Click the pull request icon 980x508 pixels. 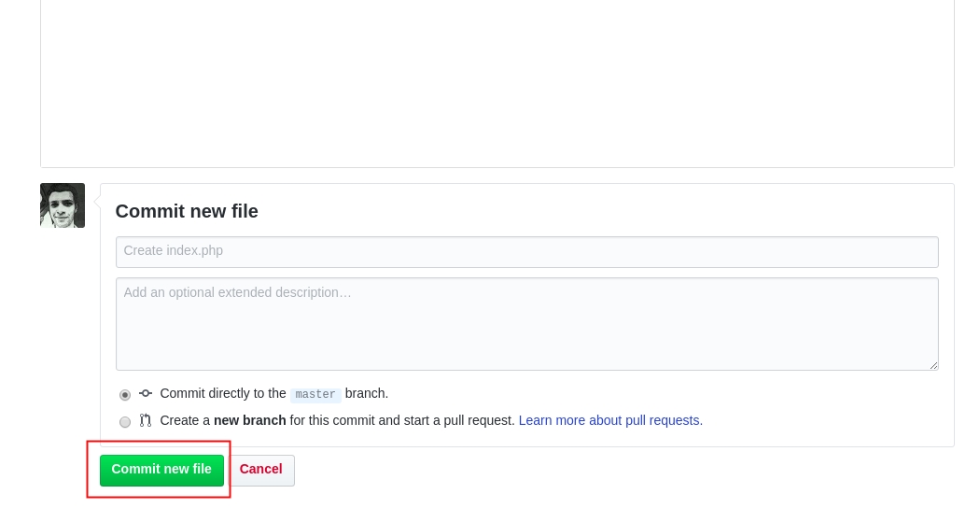pyautogui.click(x=146, y=420)
